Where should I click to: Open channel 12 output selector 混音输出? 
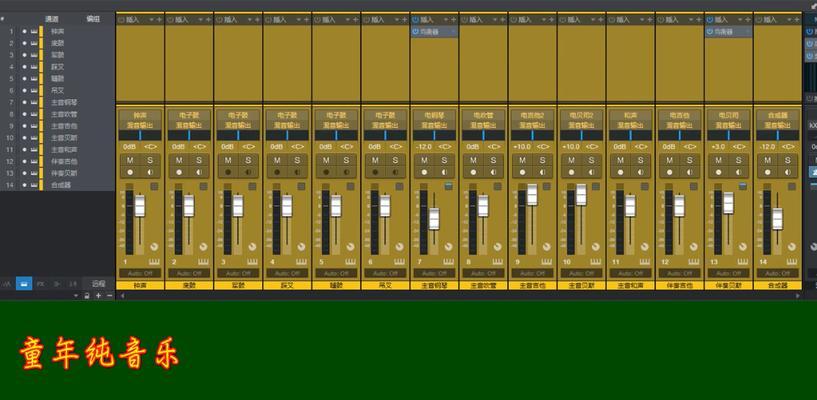679,125
